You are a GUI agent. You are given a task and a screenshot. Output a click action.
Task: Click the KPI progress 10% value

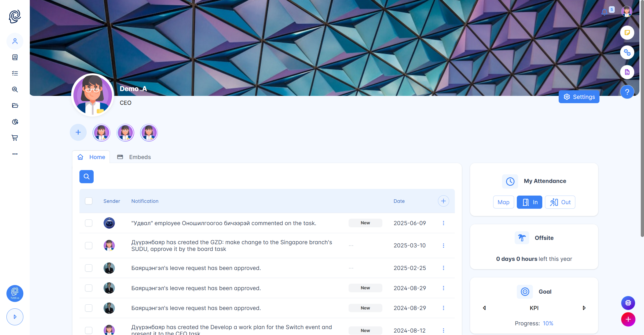(x=548, y=323)
